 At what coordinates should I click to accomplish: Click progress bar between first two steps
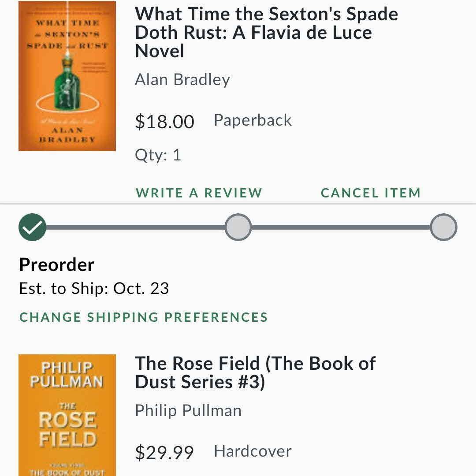[135, 227]
